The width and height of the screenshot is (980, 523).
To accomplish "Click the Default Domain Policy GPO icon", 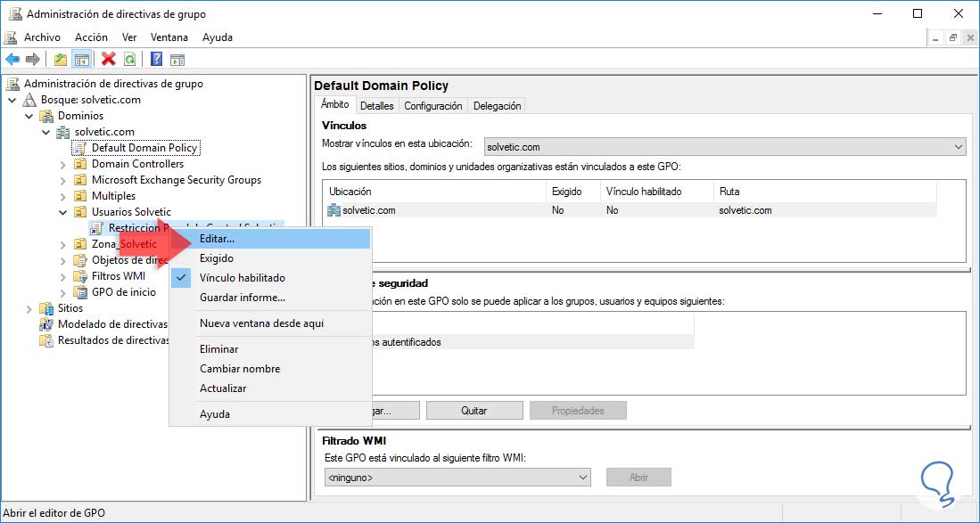I will click(79, 148).
